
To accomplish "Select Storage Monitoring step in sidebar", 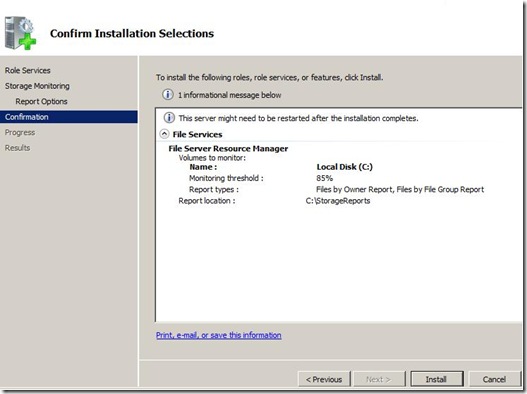I will (37, 86).
